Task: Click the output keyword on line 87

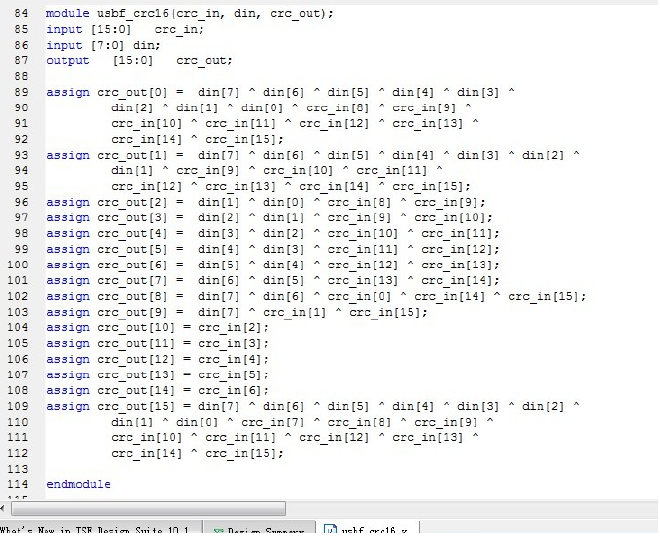Action: 67,61
